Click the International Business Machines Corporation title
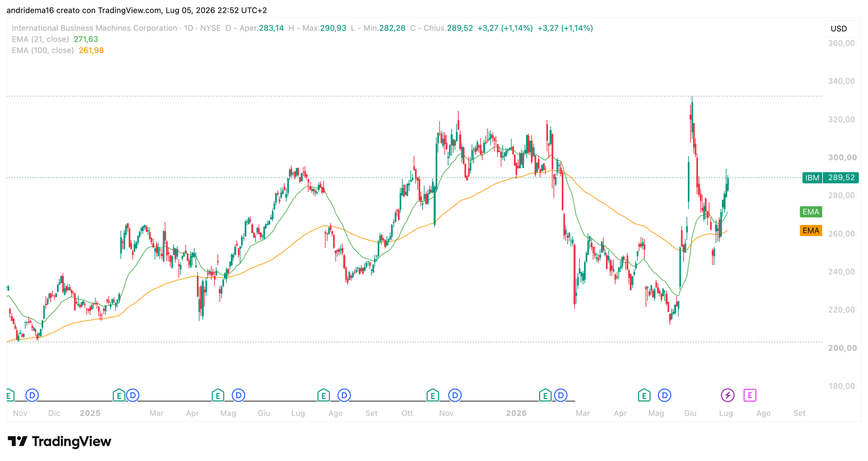868x461 pixels. (94, 28)
